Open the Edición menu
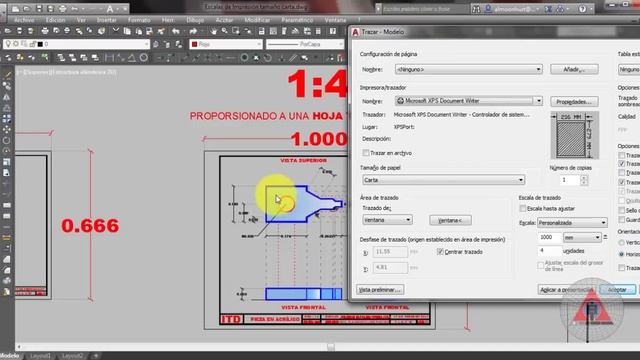This screenshot has height=360, width=640. [x=55, y=20]
